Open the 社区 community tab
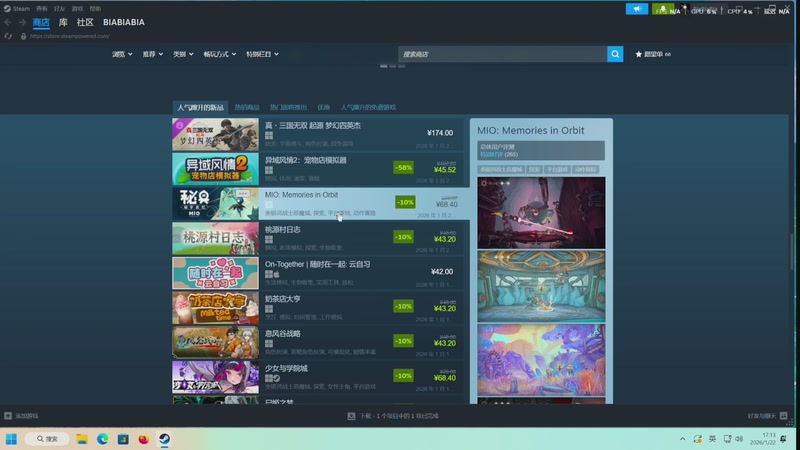 pyautogui.click(x=85, y=22)
